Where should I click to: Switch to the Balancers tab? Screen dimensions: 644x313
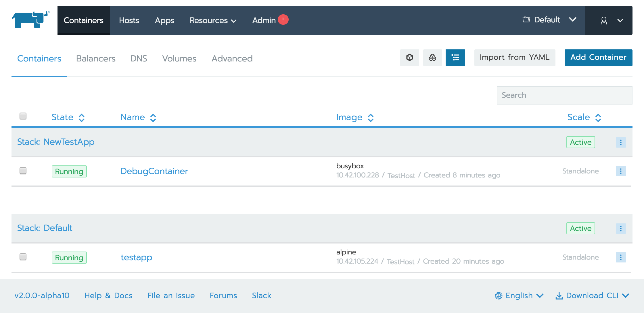coord(96,59)
